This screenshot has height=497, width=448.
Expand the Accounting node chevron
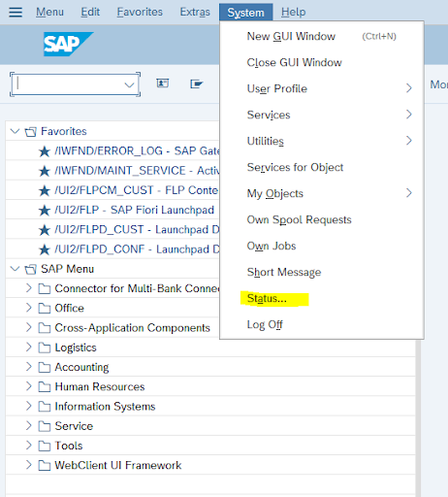(x=29, y=367)
